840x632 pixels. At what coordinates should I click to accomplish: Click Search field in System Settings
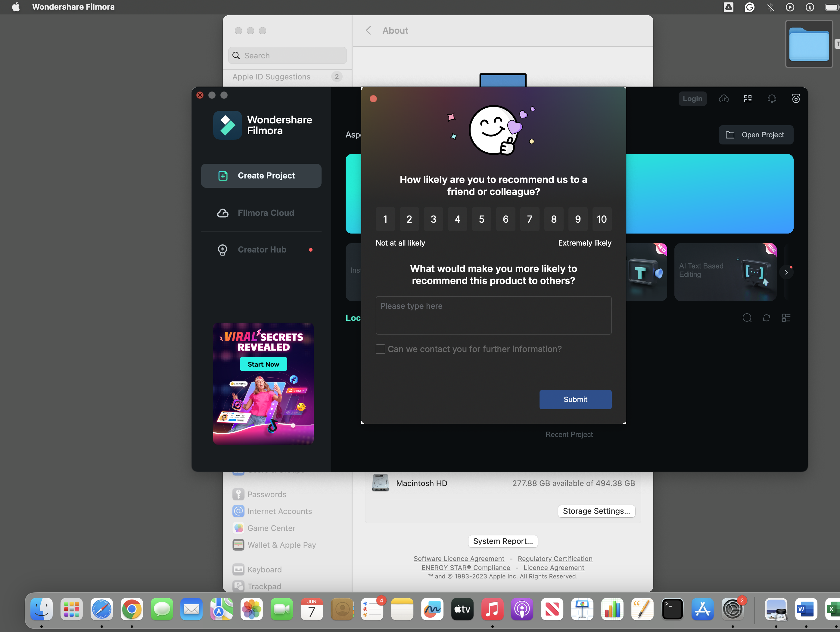click(x=288, y=55)
